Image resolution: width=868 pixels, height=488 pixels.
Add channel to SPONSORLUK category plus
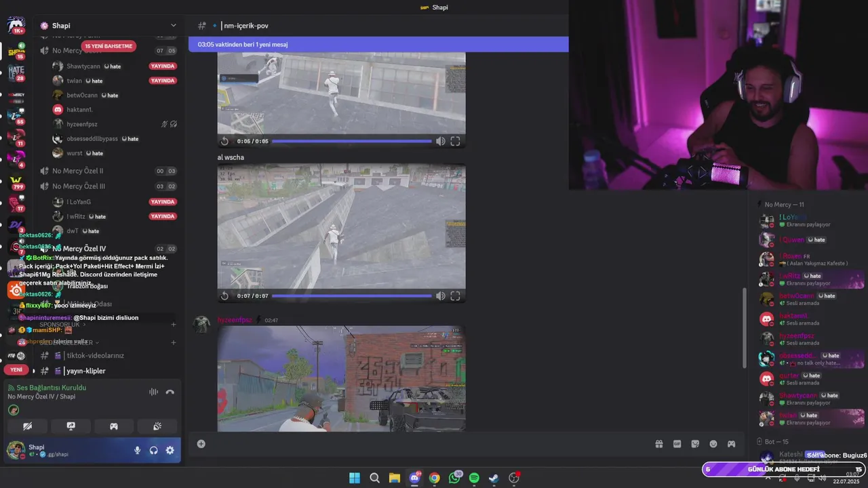click(174, 325)
